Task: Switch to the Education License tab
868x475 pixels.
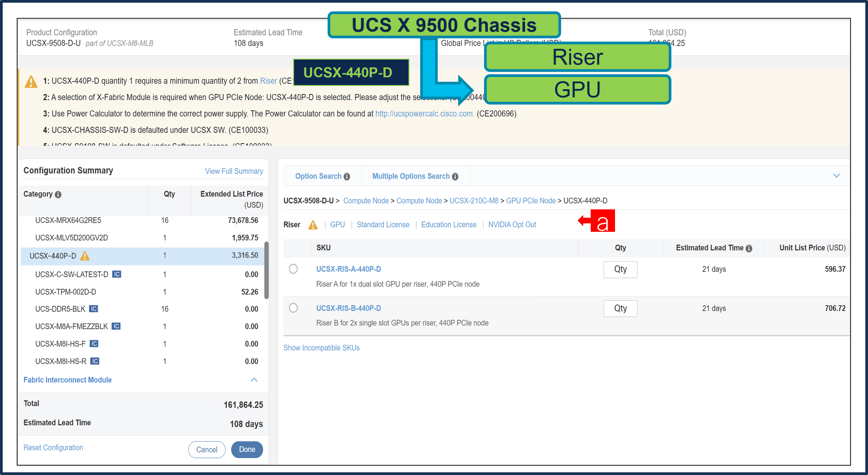Action: pyautogui.click(x=448, y=225)
